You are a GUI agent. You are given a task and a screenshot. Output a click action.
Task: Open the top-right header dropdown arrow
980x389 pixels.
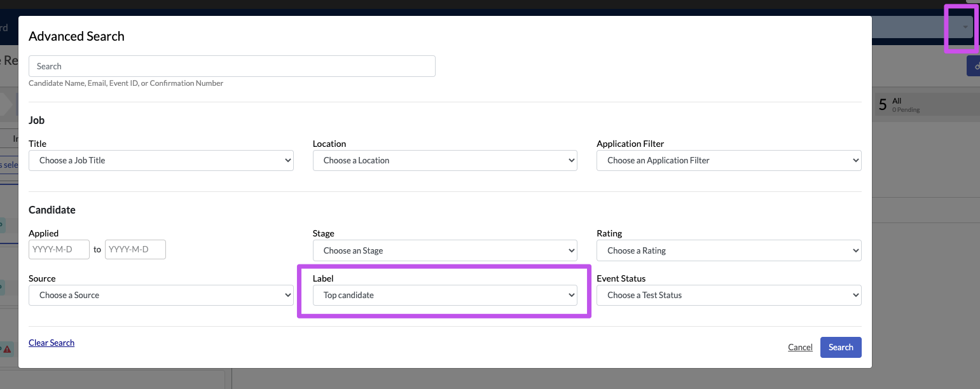pos(965,27)
